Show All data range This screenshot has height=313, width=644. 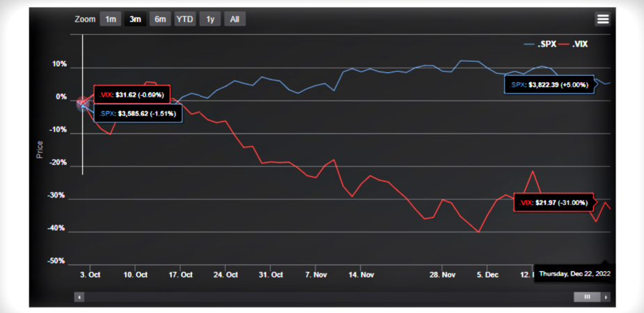point(235,19)
